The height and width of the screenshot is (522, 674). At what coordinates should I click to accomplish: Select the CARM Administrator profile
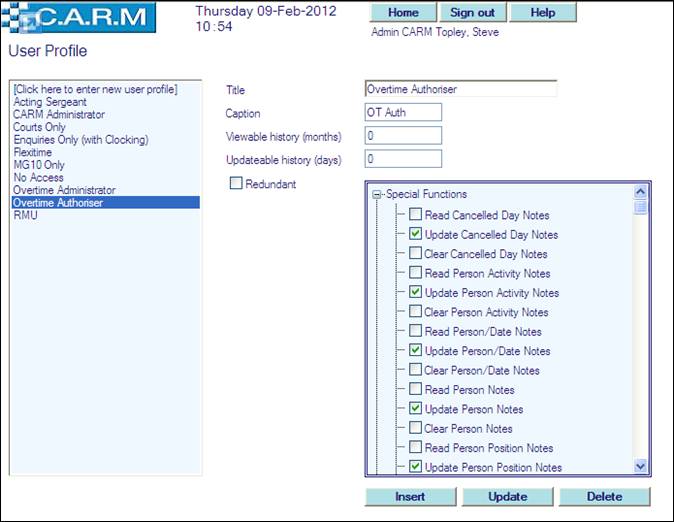pyautogui.click(x=59, y=115)
